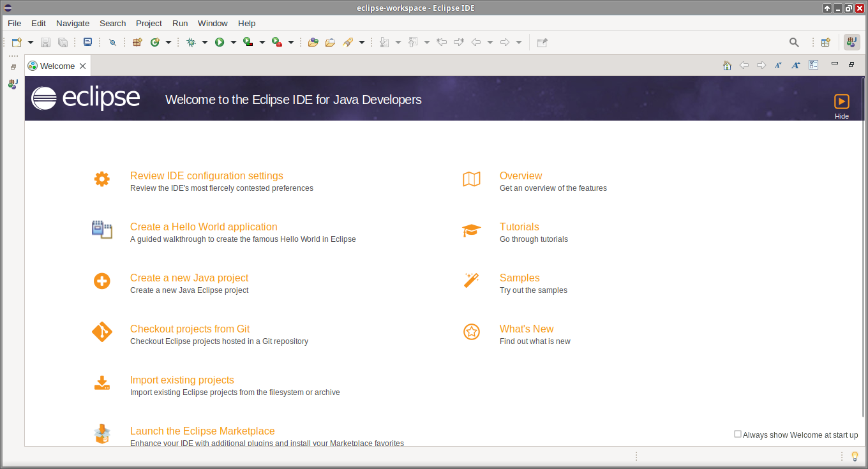868x469 pixels.
Task: Click the green Run button
Action: 220,42
